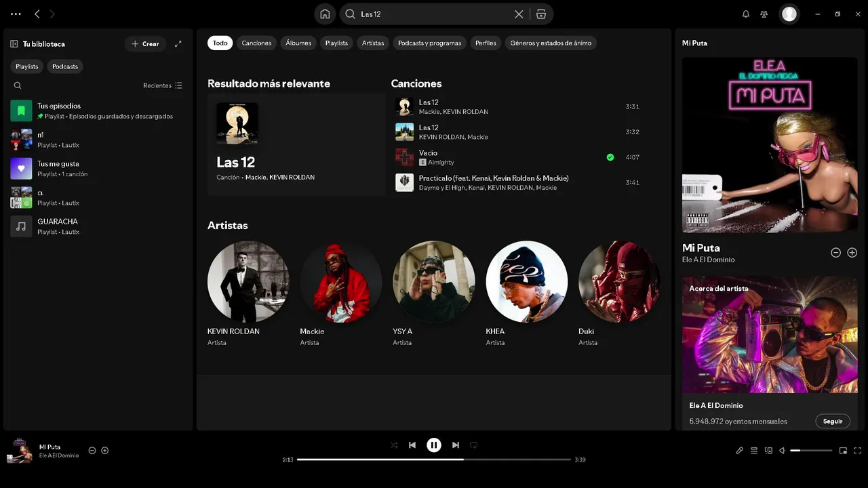The height and width of the screenshot is (488, 868).
Task: Open the Las 12 top result card
Action: tap(296, 144)
